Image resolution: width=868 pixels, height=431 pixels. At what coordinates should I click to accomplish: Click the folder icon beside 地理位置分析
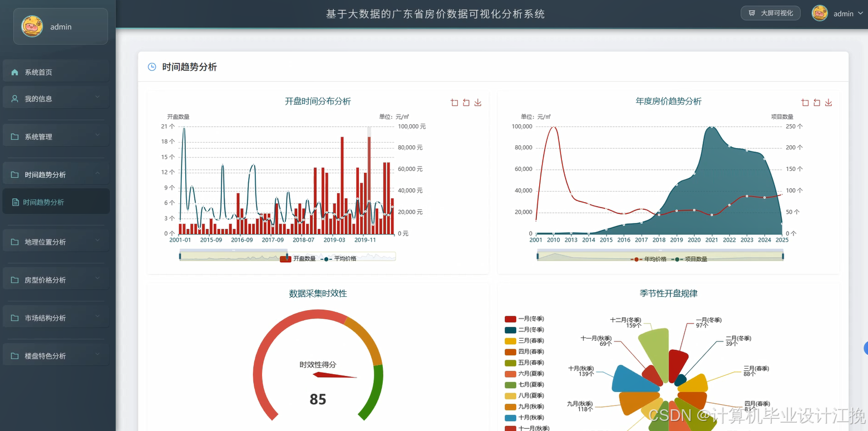[15, 242]
